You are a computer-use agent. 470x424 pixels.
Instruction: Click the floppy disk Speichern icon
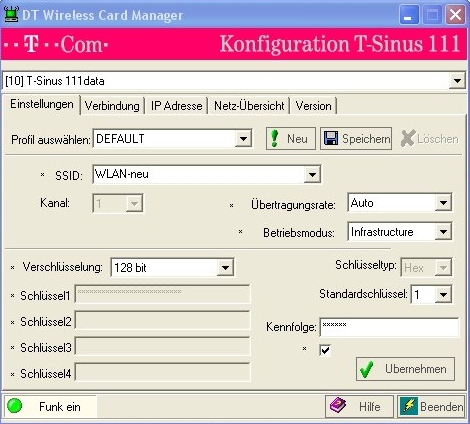(331, 138)
